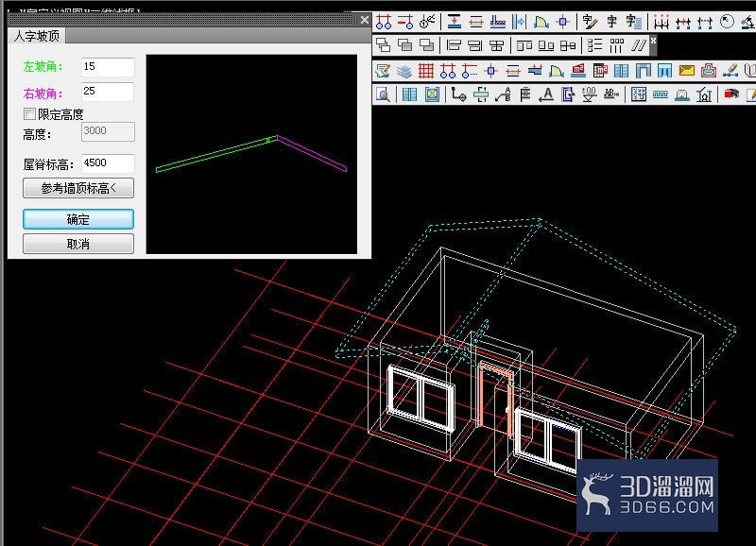
Task: Click the blue wavy line icon in bottom toolbar
Action: coord(661,94)
